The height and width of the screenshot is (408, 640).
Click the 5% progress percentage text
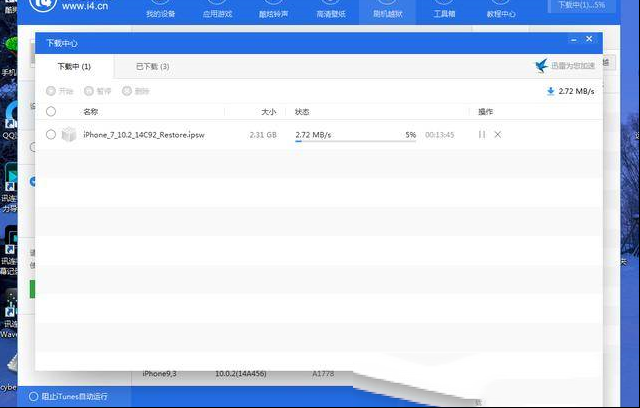coord(411,135)
